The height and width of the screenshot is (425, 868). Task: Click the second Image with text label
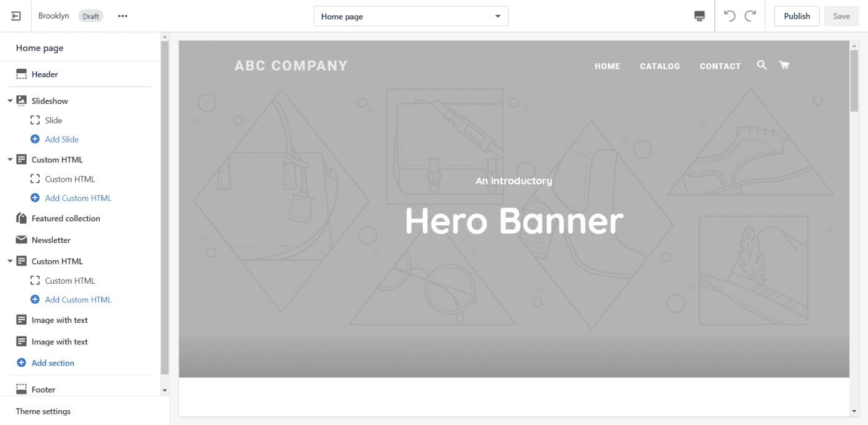click(x=60, y=342)
